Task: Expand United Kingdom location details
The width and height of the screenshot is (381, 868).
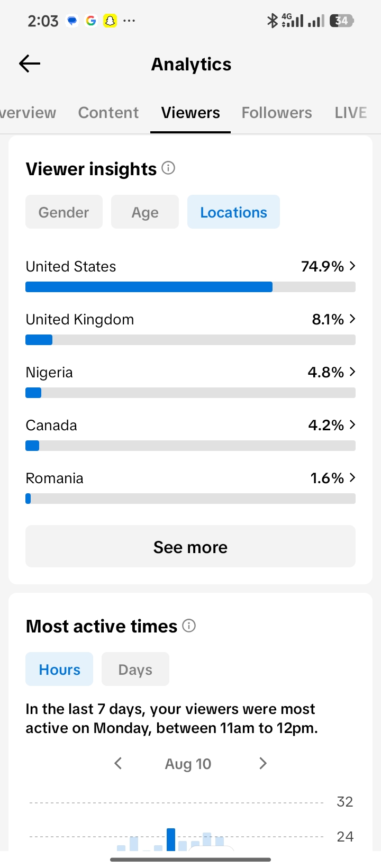Action: pos(190,328)
